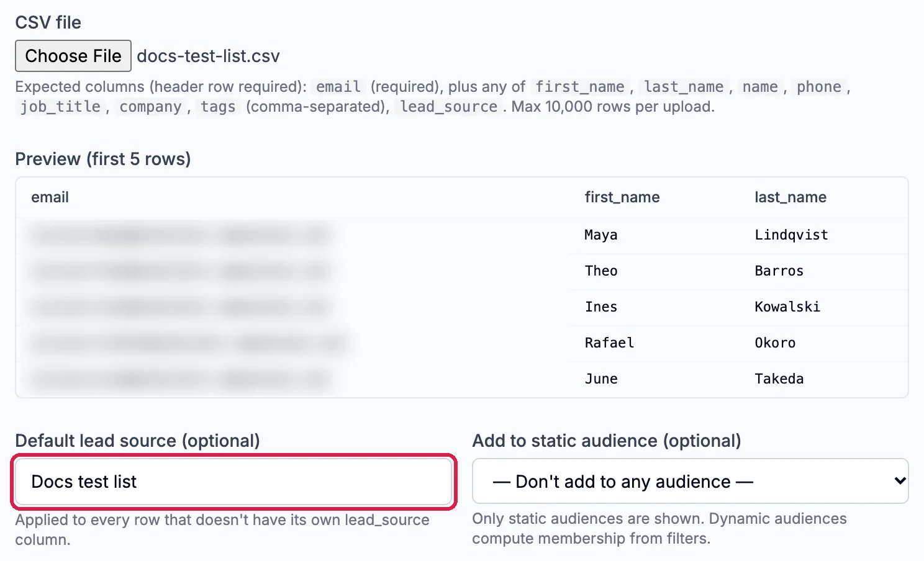The image size is (924, 561).
Task: Select the Theo first name cell
Action: click(x=601, y=271)
